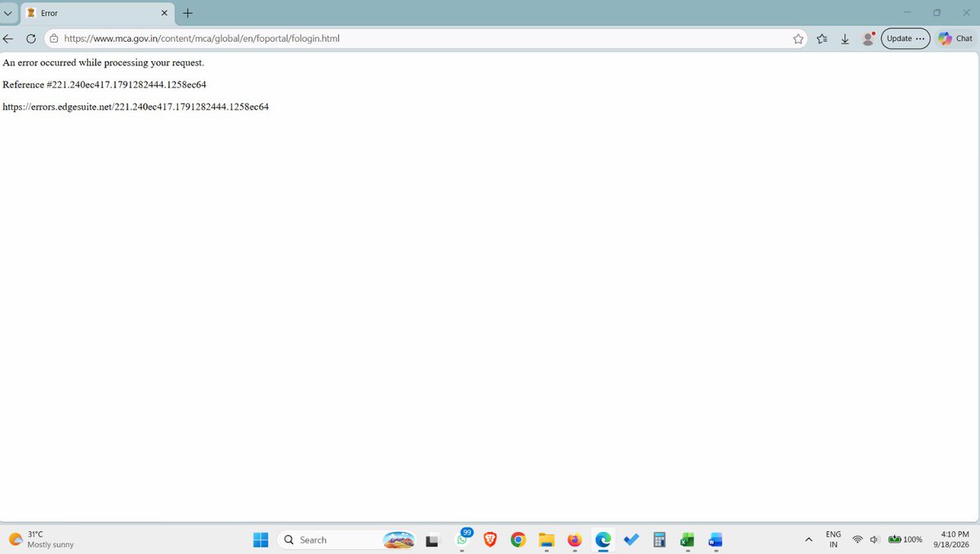Select the Error tab
The width and height of the screenshot is (980, 554).
pos(97,13)
